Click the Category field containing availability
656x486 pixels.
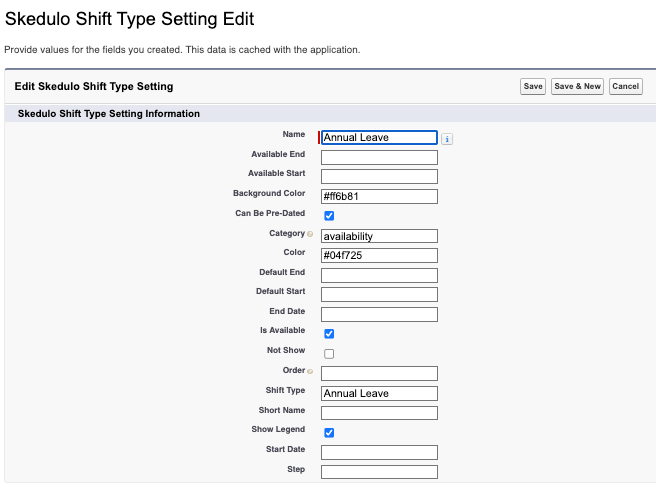point(379,236)
